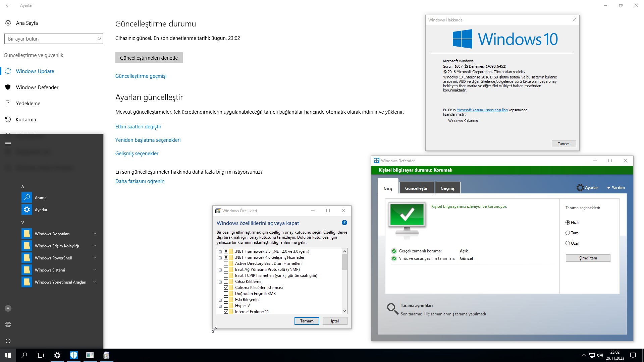The image size is (644, 362).
Task: Click the user account icon in Start menu
Action: 8,308
